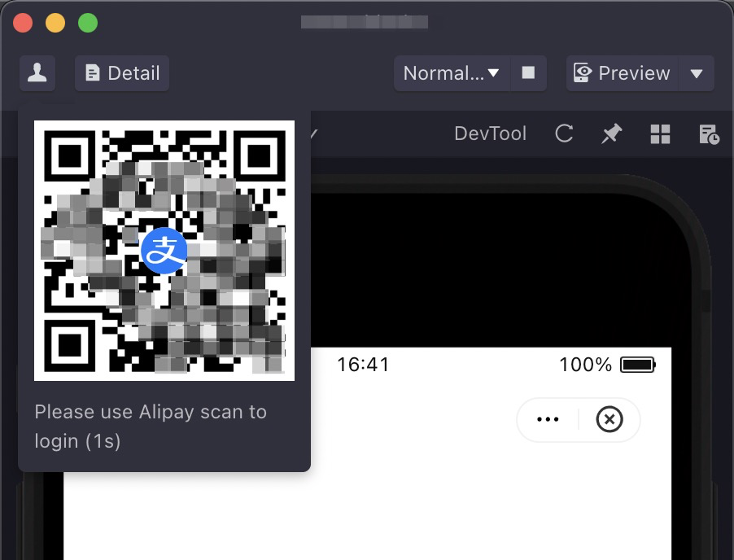Viewport: 734px width, 560px height.
Task: Click the Alipay login QR code
Action: (164, 251)
